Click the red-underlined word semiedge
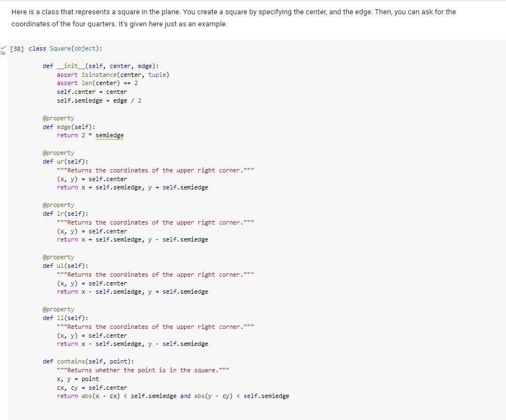Viewport: 506px width, 420px height. (109, 135)
